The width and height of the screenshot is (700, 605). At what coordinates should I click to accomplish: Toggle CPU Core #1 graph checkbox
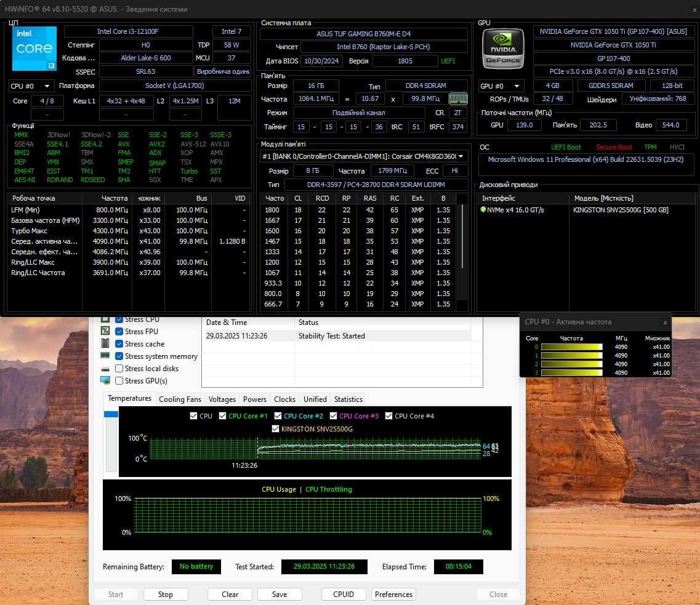point(222,416)
